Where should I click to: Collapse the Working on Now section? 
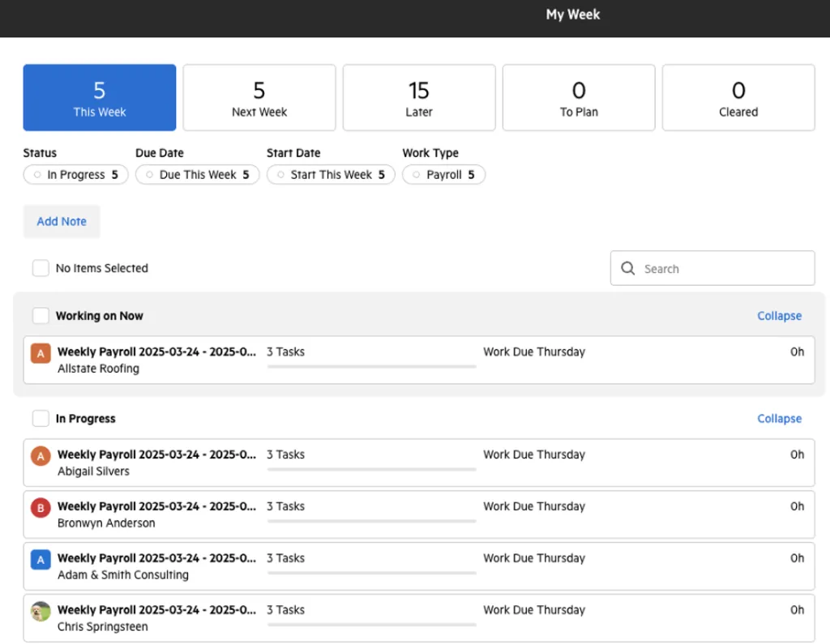(x=779, y=316)
